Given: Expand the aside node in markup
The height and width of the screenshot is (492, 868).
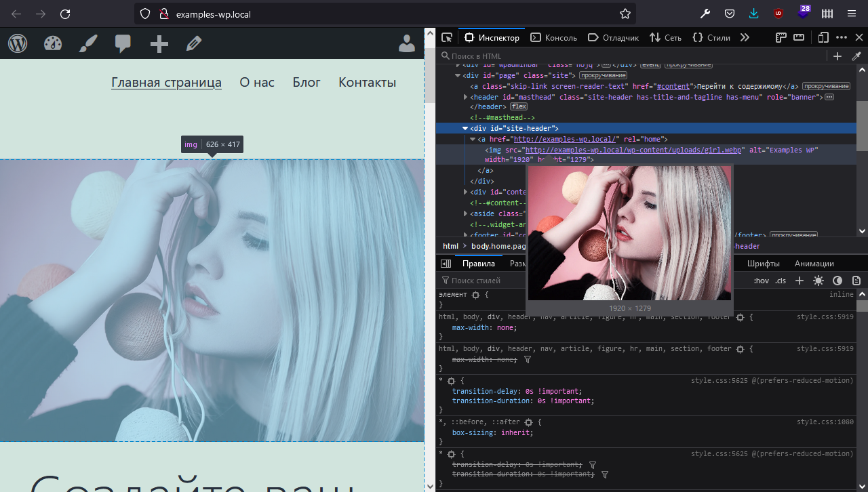Looking at the screenshot, I should coord(465,213).
